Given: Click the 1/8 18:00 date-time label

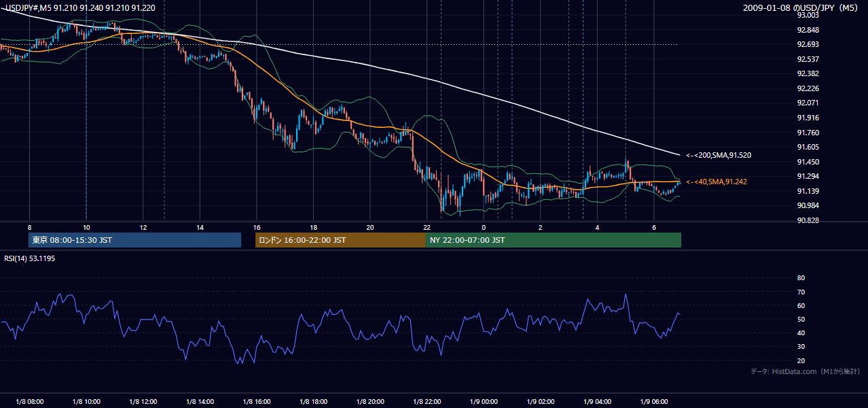Looking at the screenshot, I should (x=313, y=402).
